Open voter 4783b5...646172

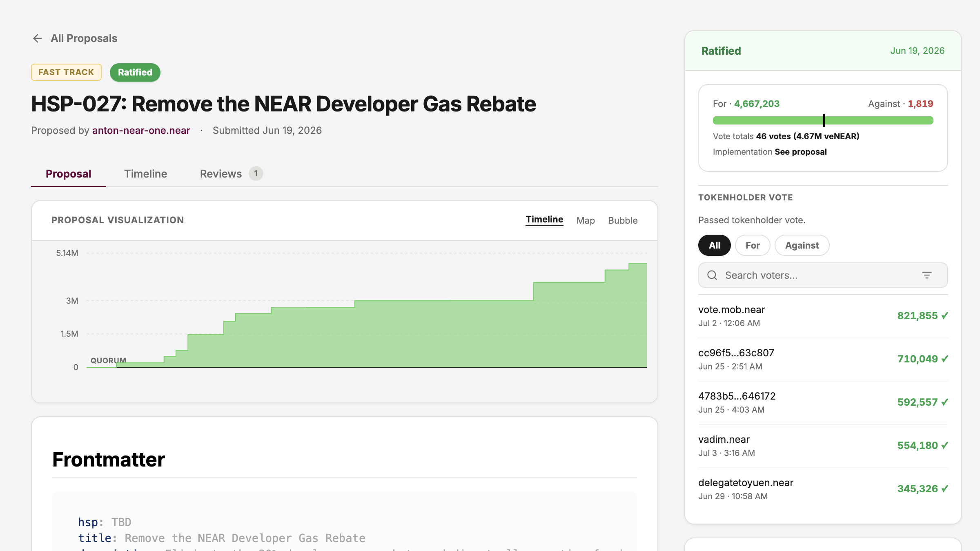[737, 396]
